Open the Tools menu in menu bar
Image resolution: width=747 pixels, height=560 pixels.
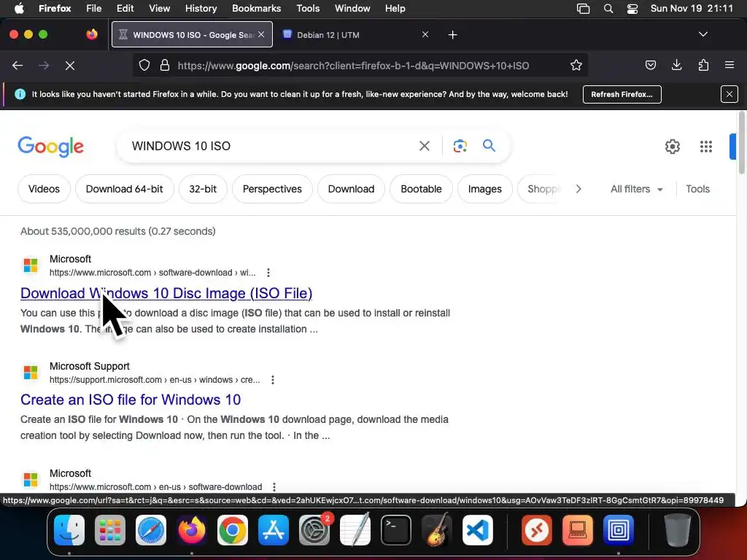[x=308, y=8]
